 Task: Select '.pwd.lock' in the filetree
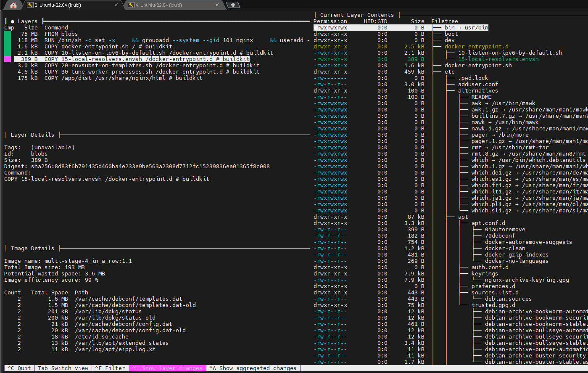tap(473, 78)
